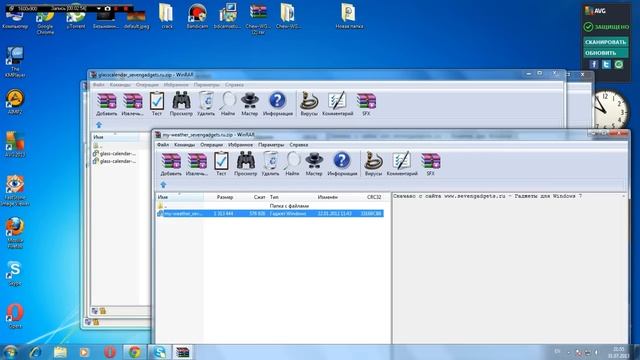The width and height of the screenshot is (640, 360).
Task: Click SFX in the my-weather WinRAR toolbar
Action: point(430,164)
